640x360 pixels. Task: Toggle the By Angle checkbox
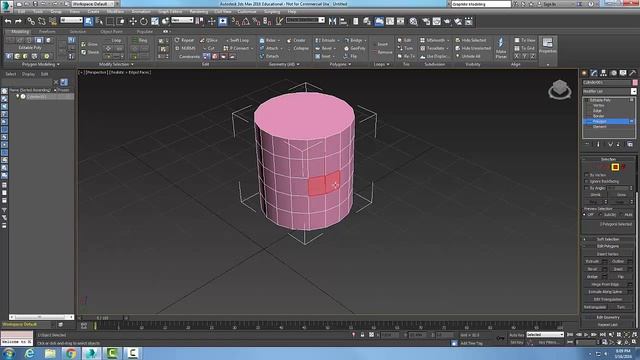(587, 188)
